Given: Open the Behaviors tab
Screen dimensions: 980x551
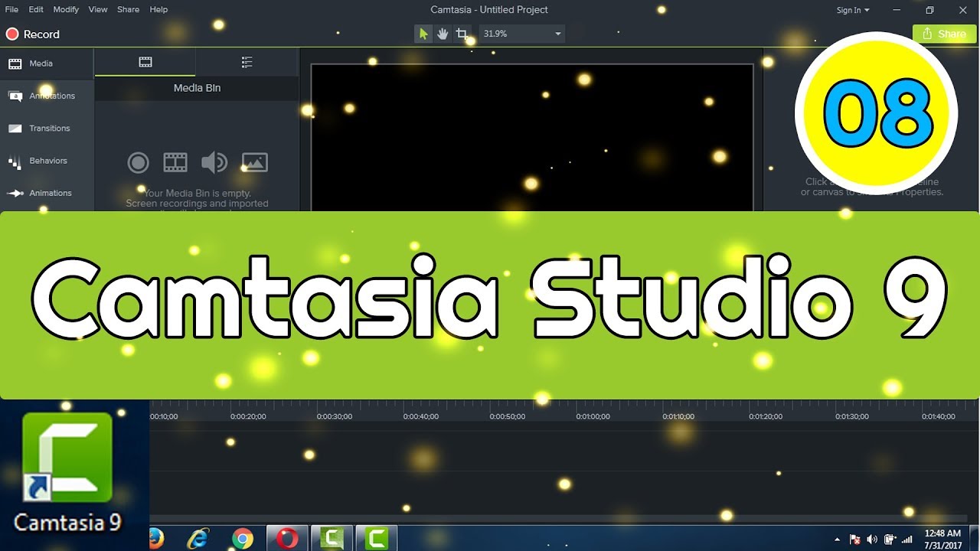Looking at the screenshot, I should click(47, 161).
